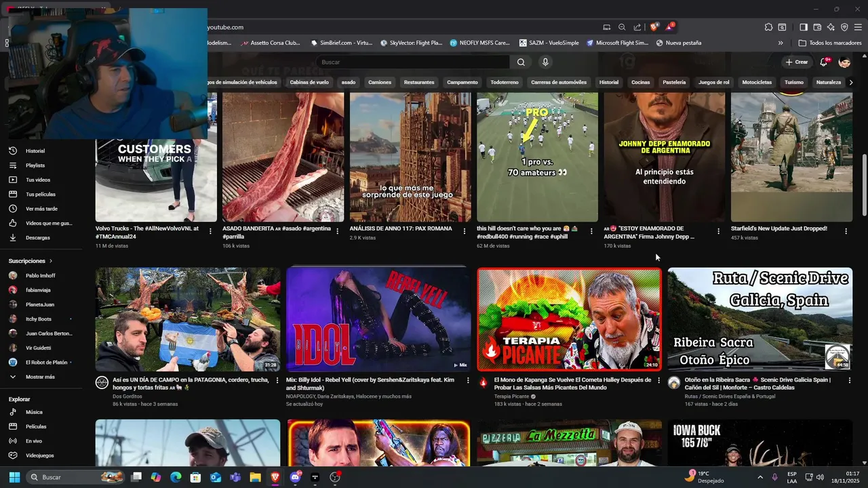This screenshot has width=868, height=488.
Task: Open the NEOFLY MSFS Care bookmark
Action: point(480,43)
